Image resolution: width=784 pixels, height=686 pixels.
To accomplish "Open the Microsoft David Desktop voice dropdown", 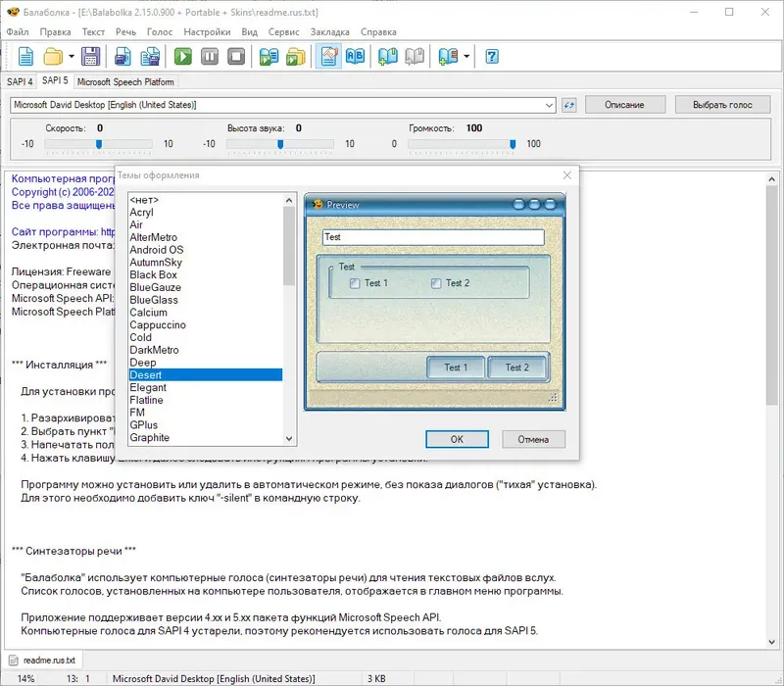I will click(549, 105).
